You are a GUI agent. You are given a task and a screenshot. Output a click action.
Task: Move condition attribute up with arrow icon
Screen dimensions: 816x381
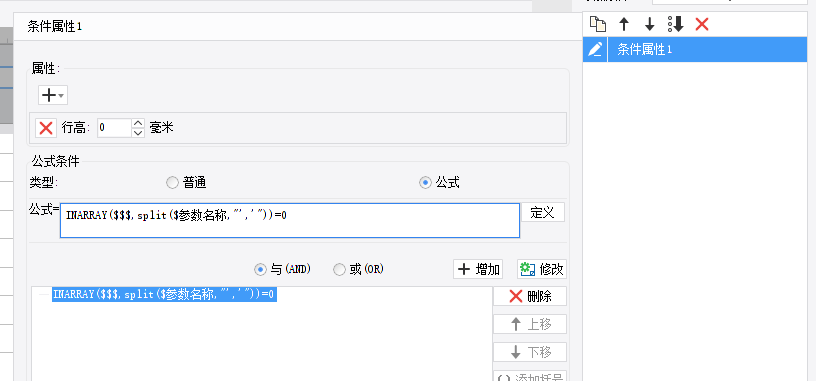coord(624,24)
